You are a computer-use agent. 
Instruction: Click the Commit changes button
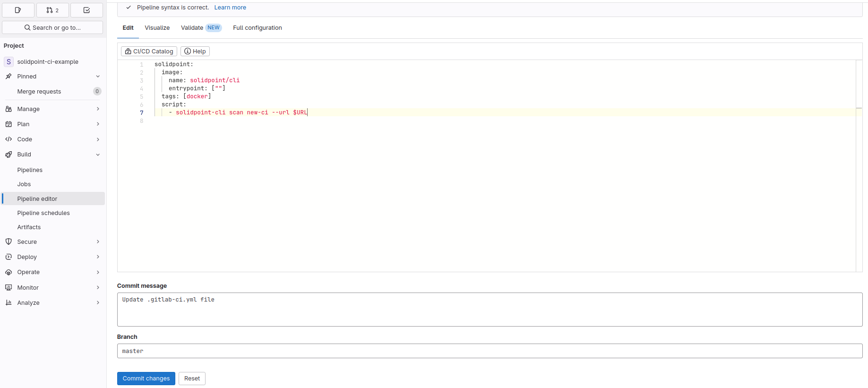(146, 379)
